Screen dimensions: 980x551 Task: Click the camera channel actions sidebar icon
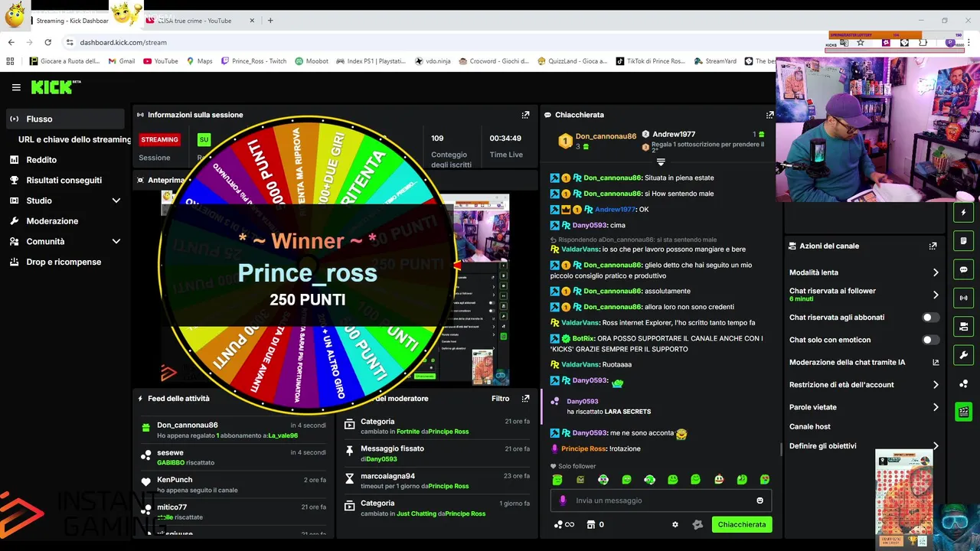point(963,327)
